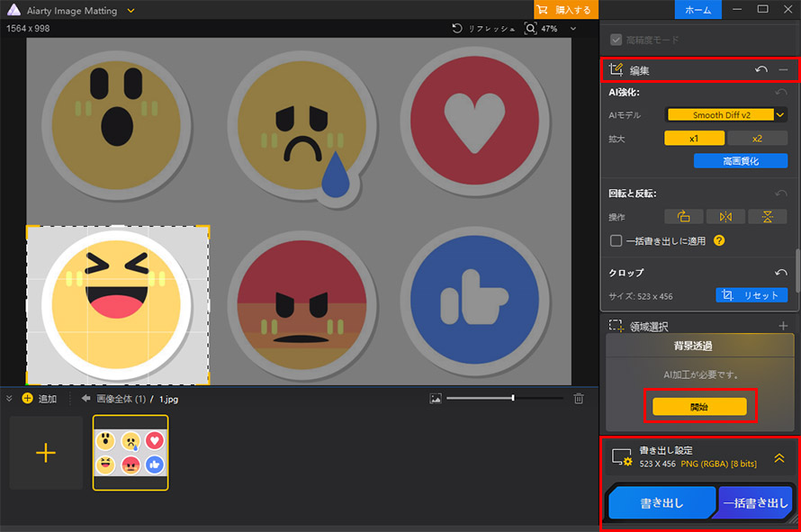This screenshot has width=801, height=532.
Task: Click the large plus add tile
Action: (x=46, y=453)
